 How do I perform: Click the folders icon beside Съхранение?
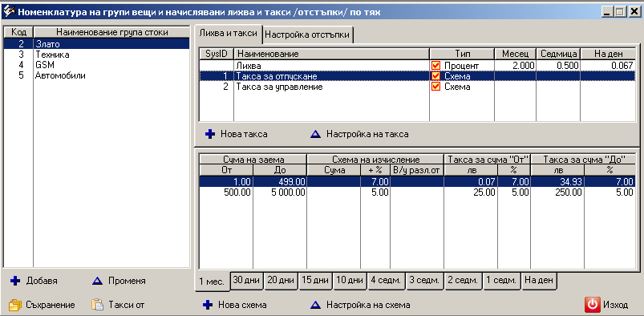pos(14,305)
